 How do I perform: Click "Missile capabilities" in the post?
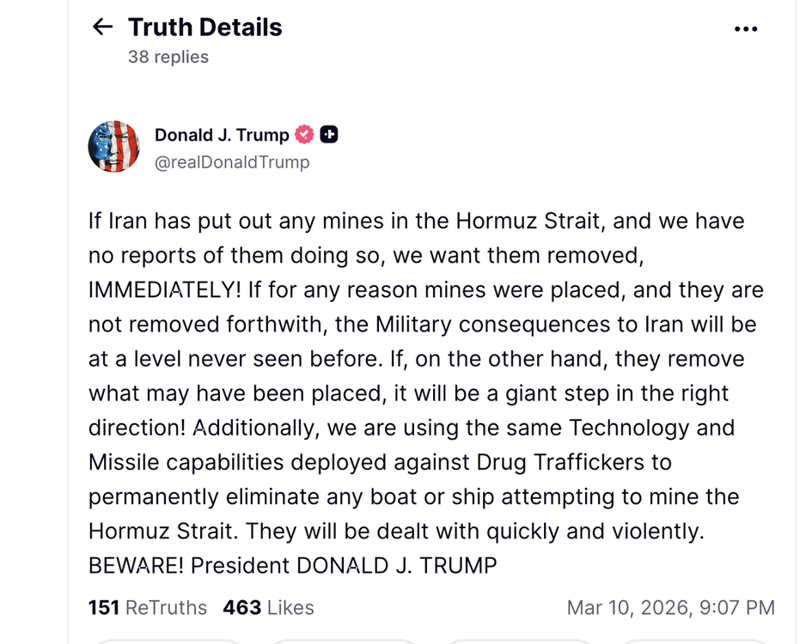[186, 462]
